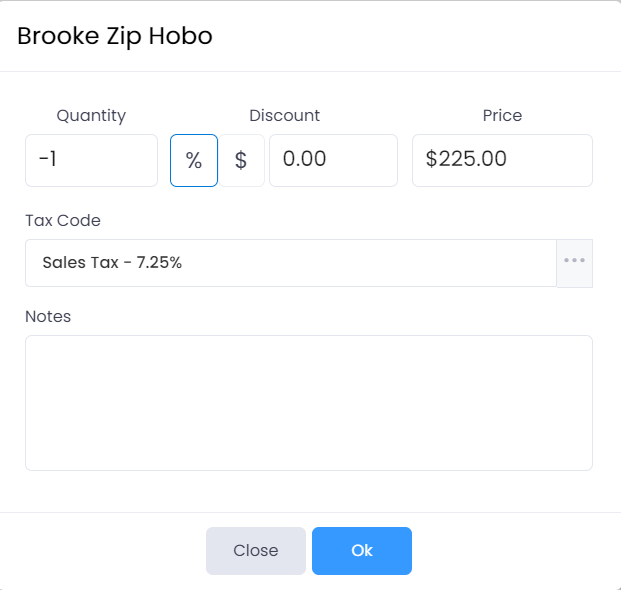Screen dimensions: 621x590
Task: Click the Quantity label
Action: point(91,115)
